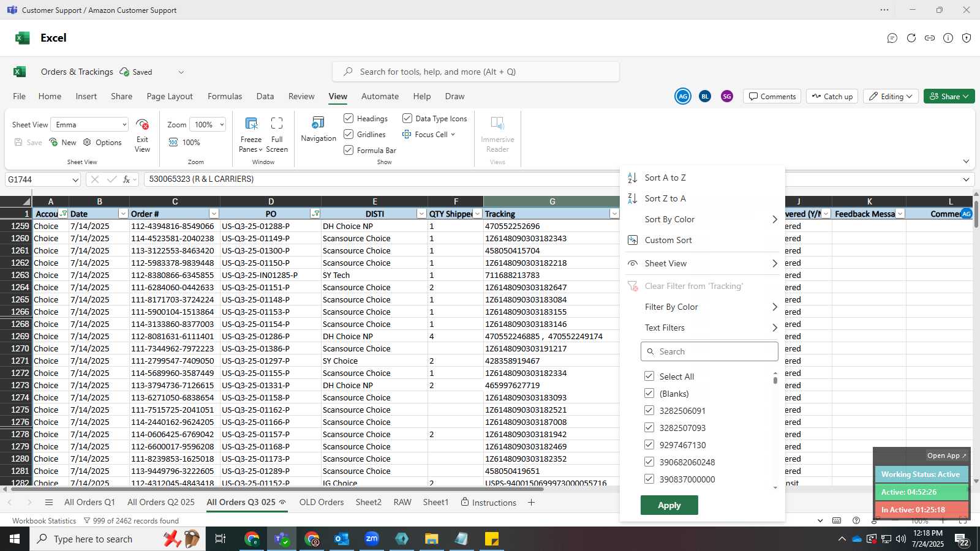Screen dimensions: 980x551
Task: Open Date column filter dropdown
Action: coord(123,214)
